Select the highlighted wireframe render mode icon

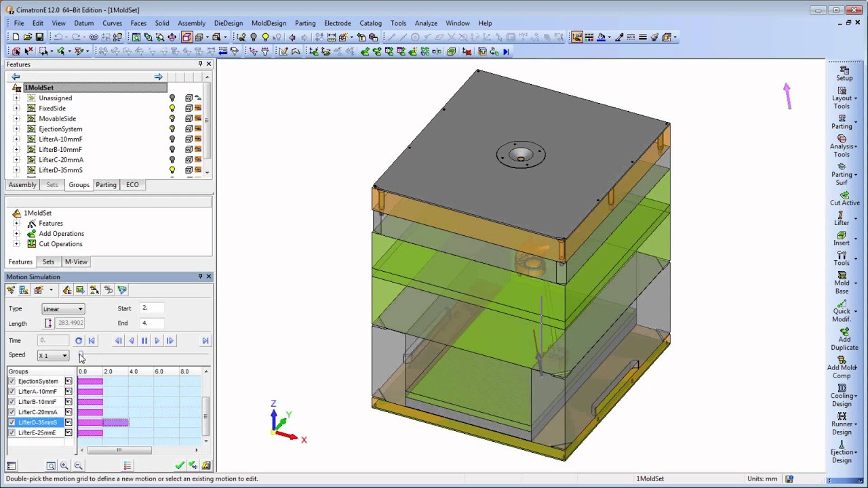click(x=186, y=37)
